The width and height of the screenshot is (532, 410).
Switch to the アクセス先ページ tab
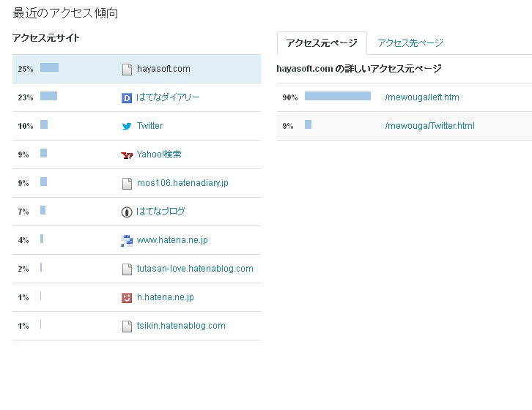pos(410,42)
